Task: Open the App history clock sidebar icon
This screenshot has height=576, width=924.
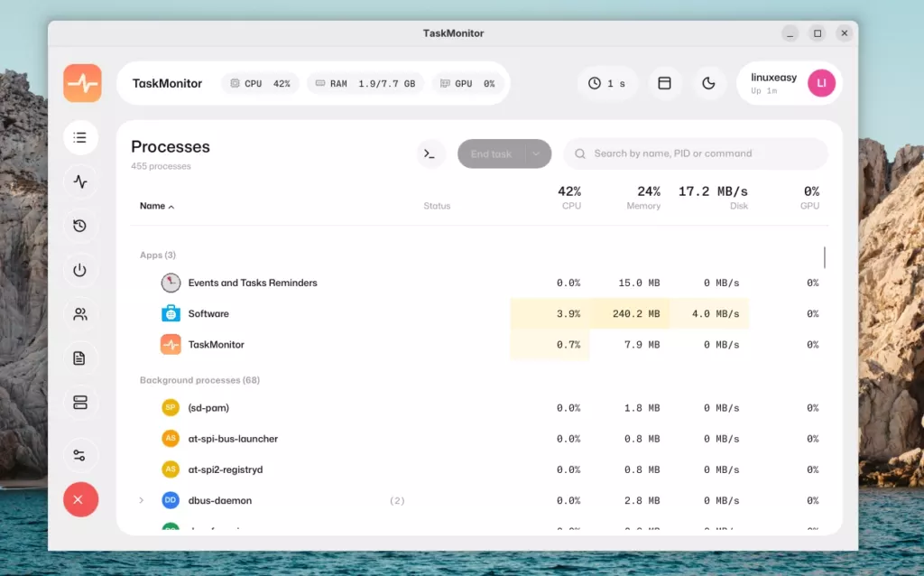Action: [80, 226]
